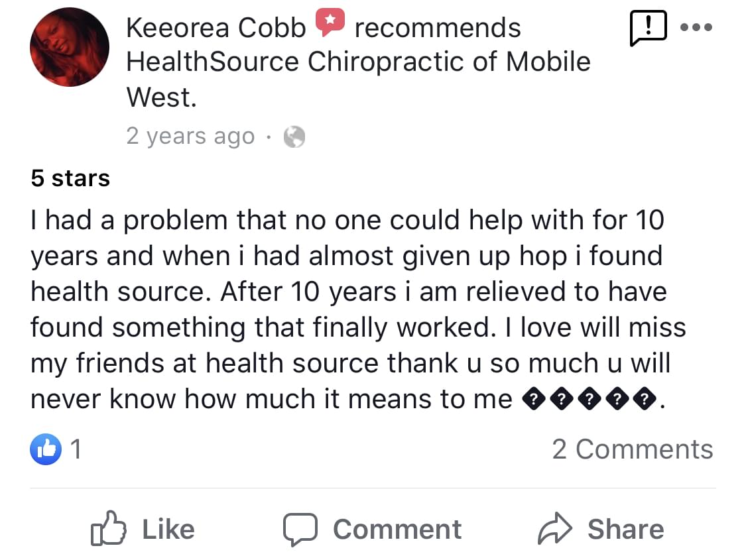Click the red star recommendation badge

(330, 24)
